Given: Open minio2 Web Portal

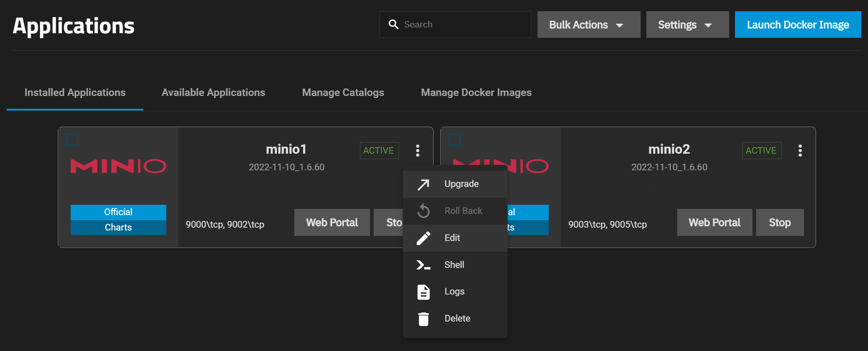Looking at the screenshot, I should click(x=715, y=223).
